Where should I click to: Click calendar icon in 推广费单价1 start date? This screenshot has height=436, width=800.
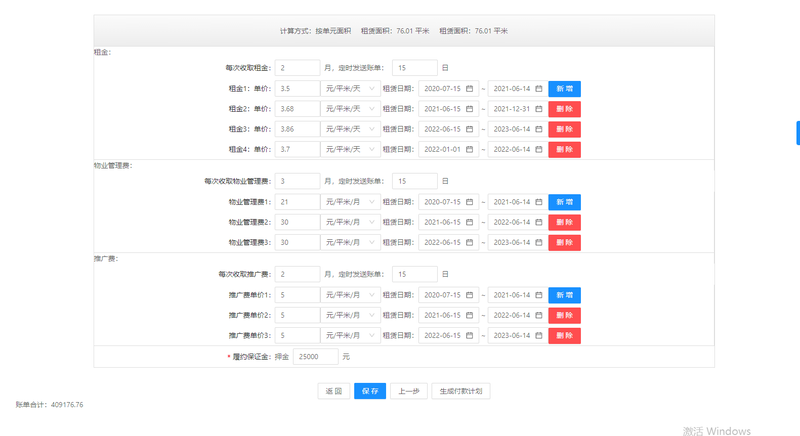click(x=469, y=295)
